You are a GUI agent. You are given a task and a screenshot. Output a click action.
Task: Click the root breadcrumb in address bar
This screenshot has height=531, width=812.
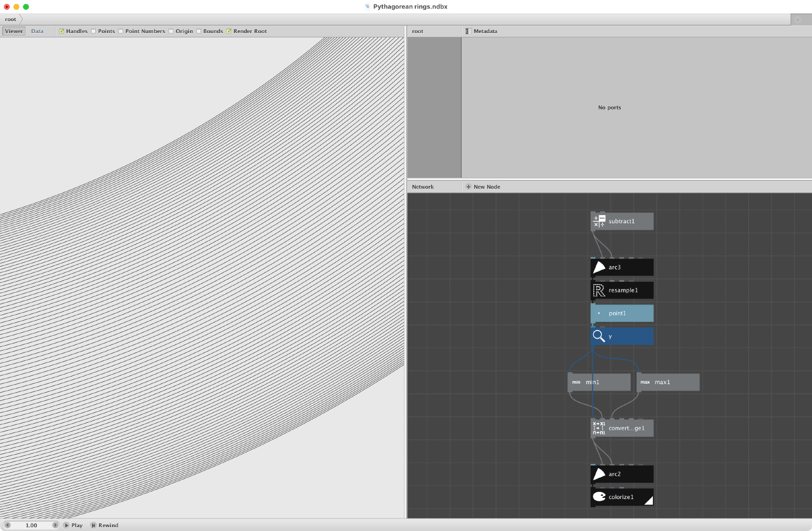tap(11, 20)
